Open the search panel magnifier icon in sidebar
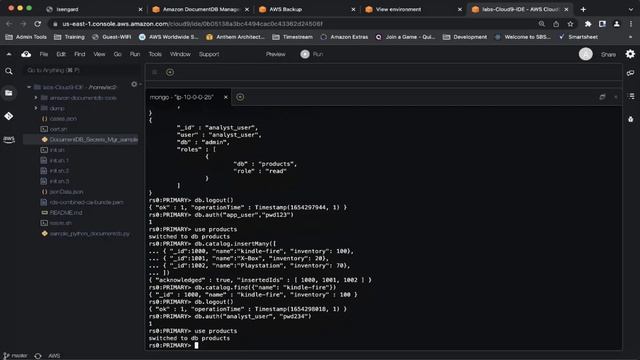The image size is (640, 360). pyautogui.click(x=9, y=71)
